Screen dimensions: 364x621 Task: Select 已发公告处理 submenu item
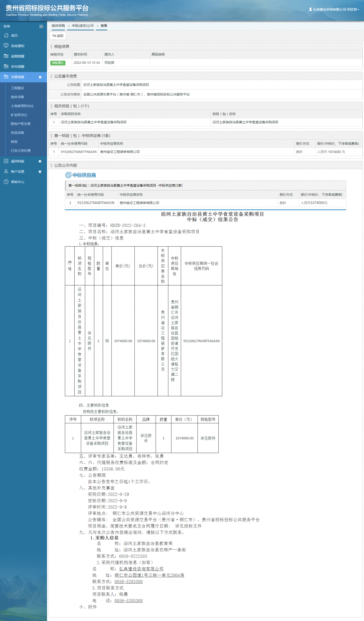21,151
